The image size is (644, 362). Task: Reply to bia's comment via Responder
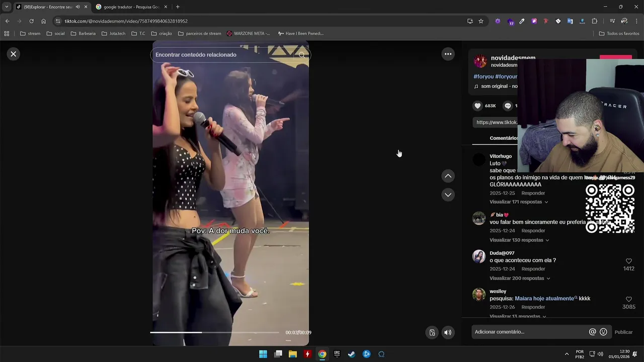point(533,231)
